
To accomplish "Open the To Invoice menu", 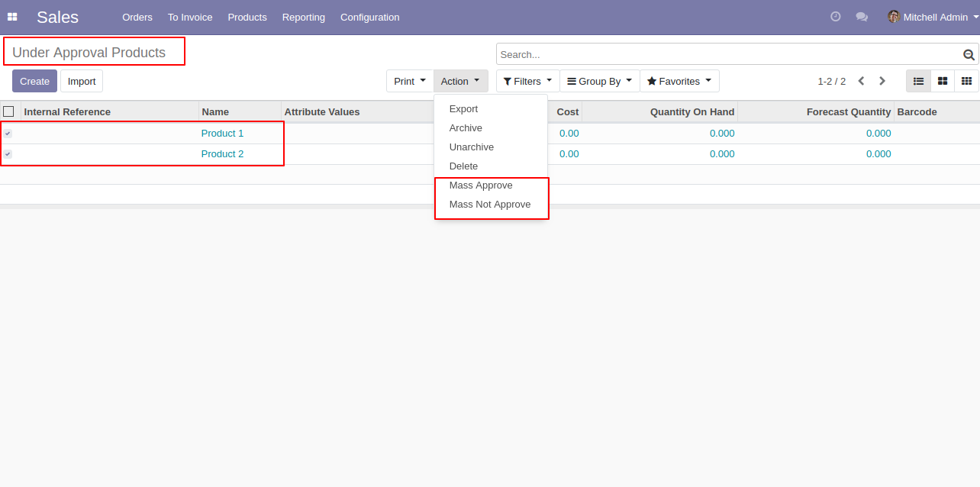I will 190,17.
